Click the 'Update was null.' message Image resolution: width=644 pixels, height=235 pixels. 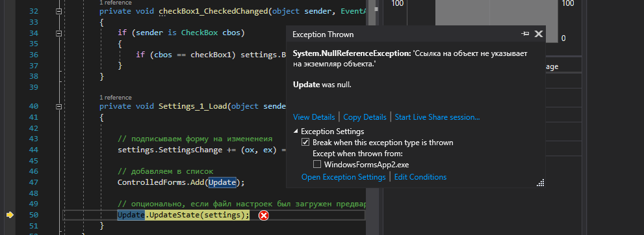[x=322, y=85]
